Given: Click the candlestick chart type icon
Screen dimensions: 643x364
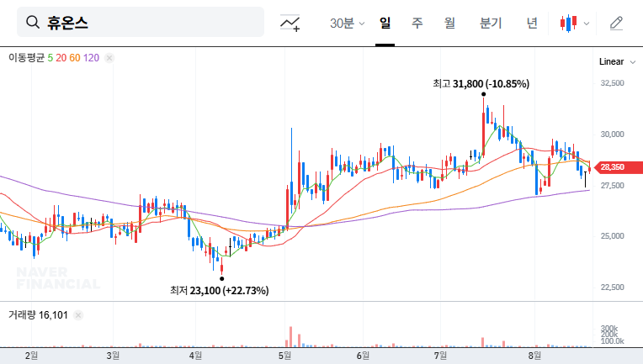Looking at the screenshot, I should (569, 23).
